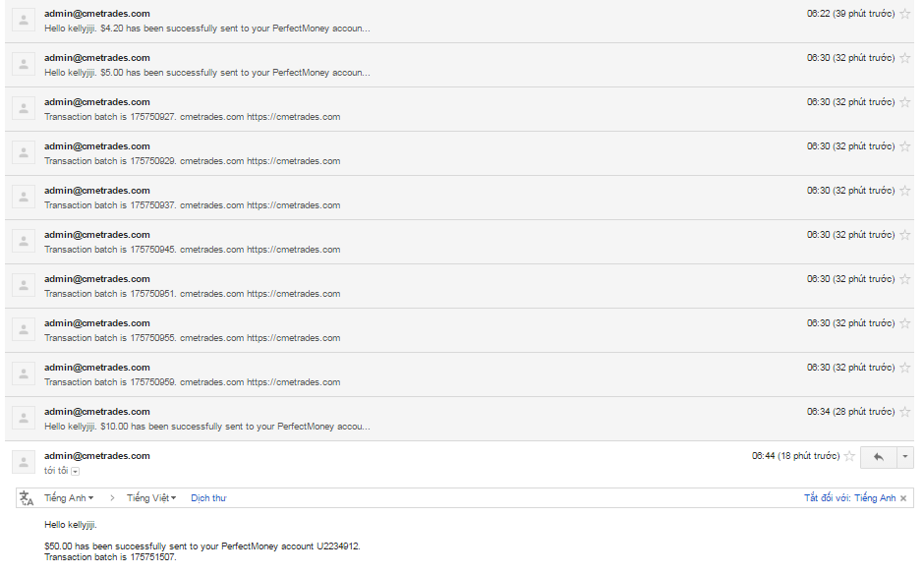Click the sender avatar on the $10.00 email
The width and height of the screenshot is (924, 574).
[24, 419]
